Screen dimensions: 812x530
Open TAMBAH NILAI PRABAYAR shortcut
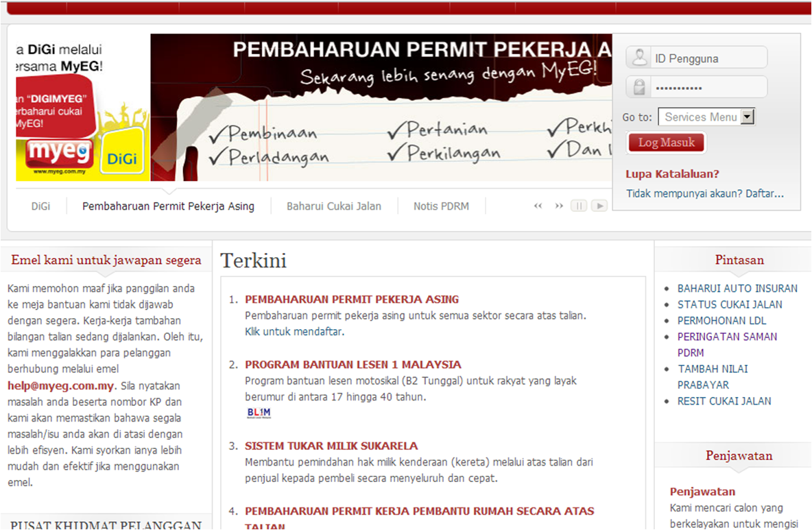(713, 376)
